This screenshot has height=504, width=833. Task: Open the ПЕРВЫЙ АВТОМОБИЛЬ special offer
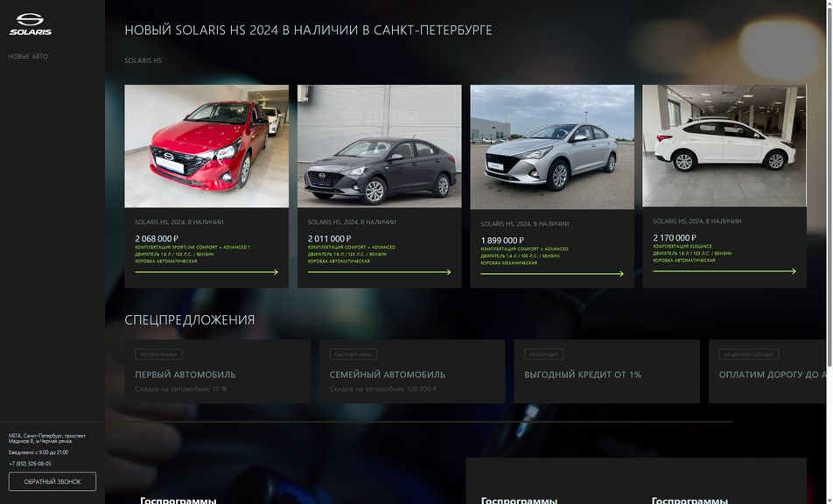(x=217, y=371)
